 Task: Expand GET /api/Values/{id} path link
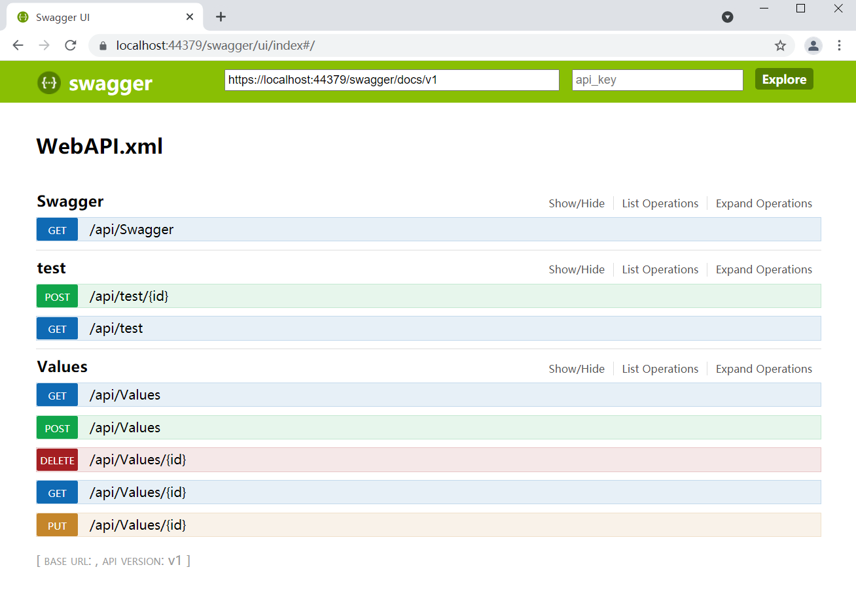[x=138, y=492]
